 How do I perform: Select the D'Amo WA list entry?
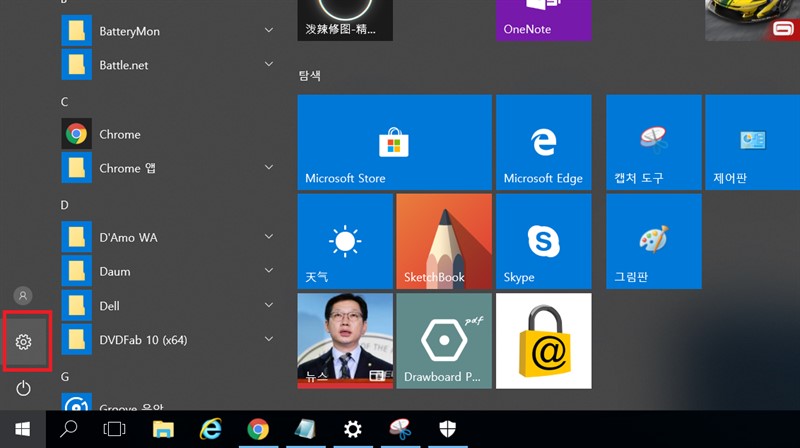click(x=168, y=237)
